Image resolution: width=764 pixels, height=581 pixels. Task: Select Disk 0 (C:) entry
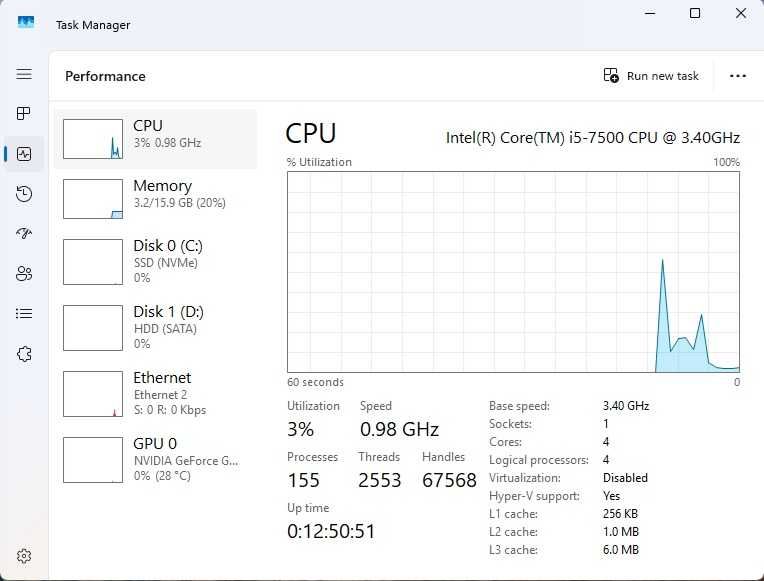coord(155,261)
